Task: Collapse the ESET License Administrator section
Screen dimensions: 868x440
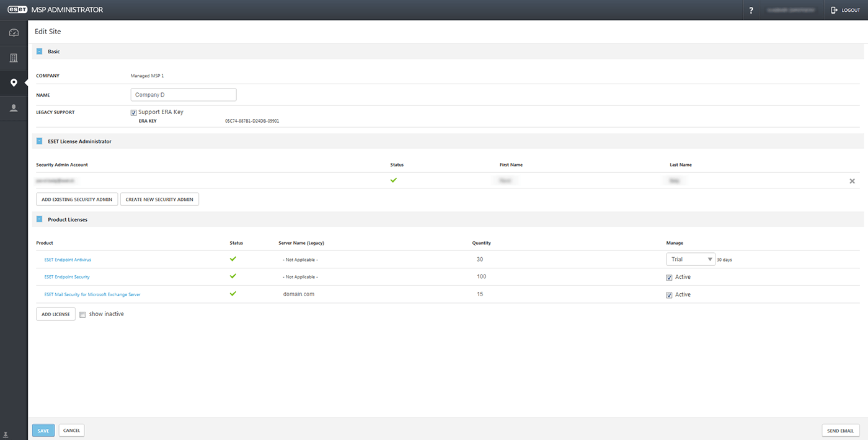Action: (40, 141)
